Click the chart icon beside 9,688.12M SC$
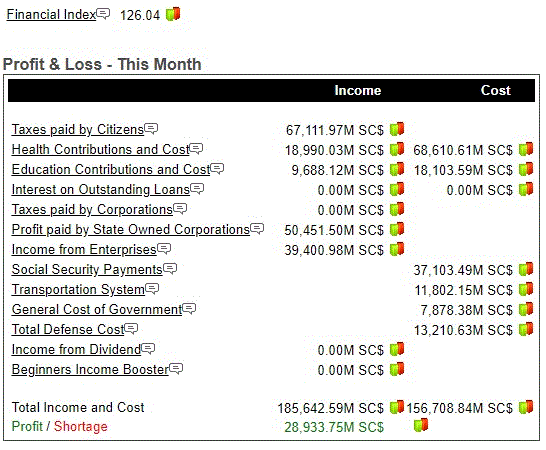Screen dimensions: 546x450 [397, 169]
